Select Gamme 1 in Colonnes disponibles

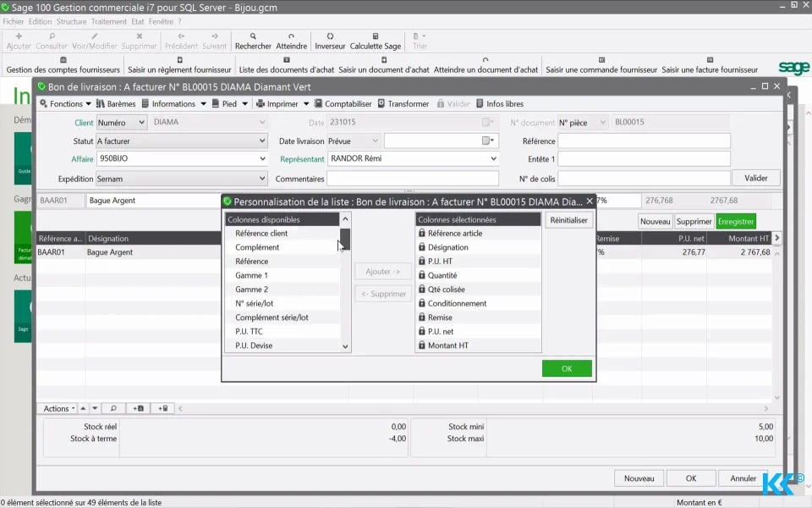283,275
